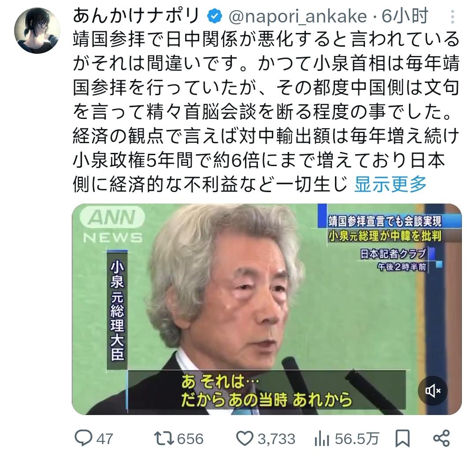Click the 656 repost count
Viewport: 476px width, 456px height.
pyautogui.click(x=190, y=439)
